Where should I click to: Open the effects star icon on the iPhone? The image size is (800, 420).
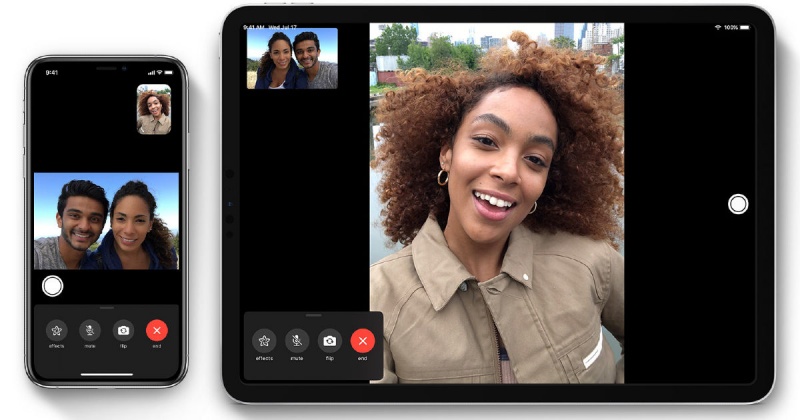[57, 330]
